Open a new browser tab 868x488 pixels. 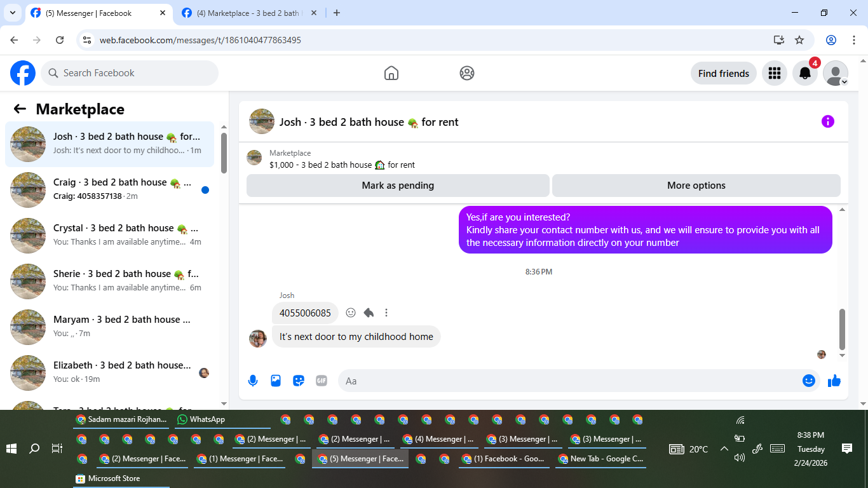click(337, 13)
